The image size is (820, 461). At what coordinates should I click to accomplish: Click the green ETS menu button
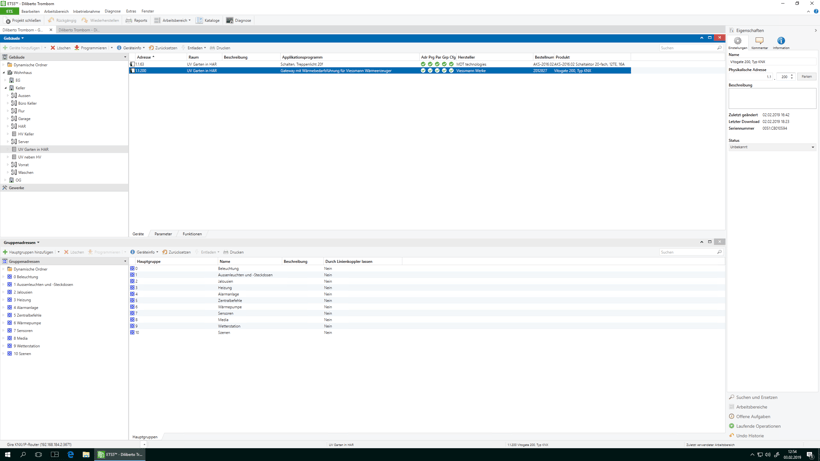(9, 11)
